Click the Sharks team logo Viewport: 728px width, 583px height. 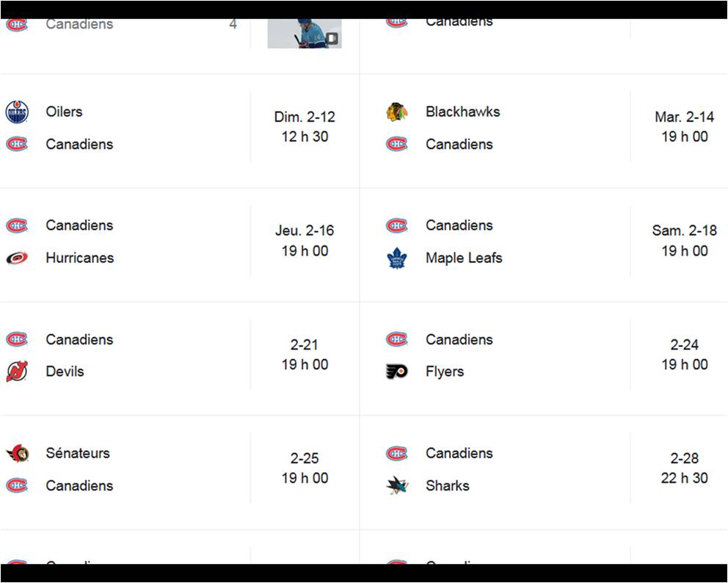(x=396, y=485)
